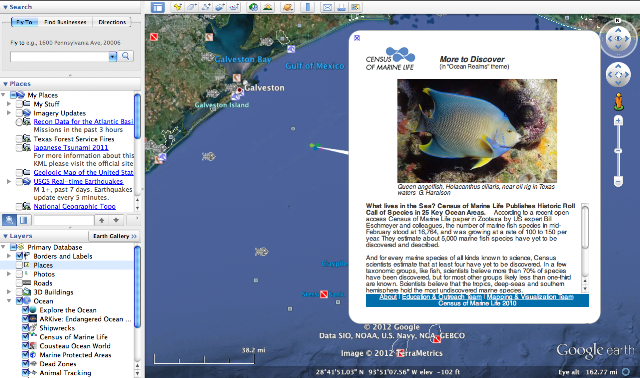Click the North indicator on the compass ring
Viewport: 640px width, 378px height.
[618, 20]
